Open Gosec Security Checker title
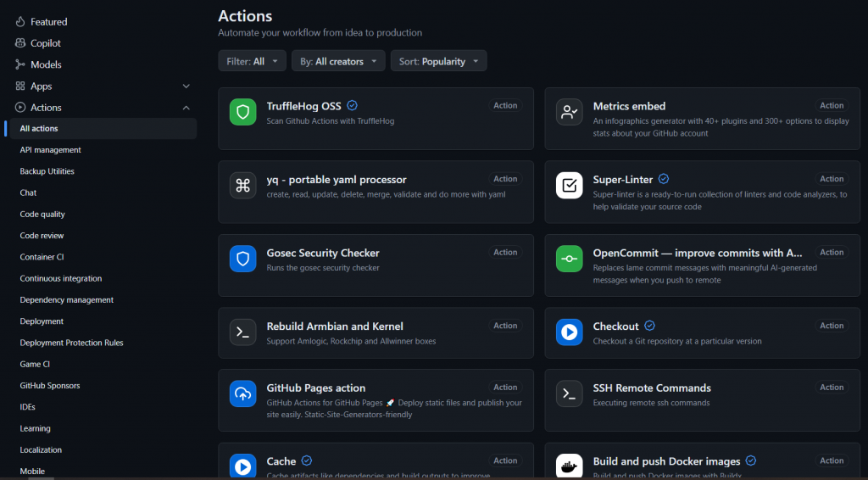Screen dimensions: 868x480 [323, 253]
